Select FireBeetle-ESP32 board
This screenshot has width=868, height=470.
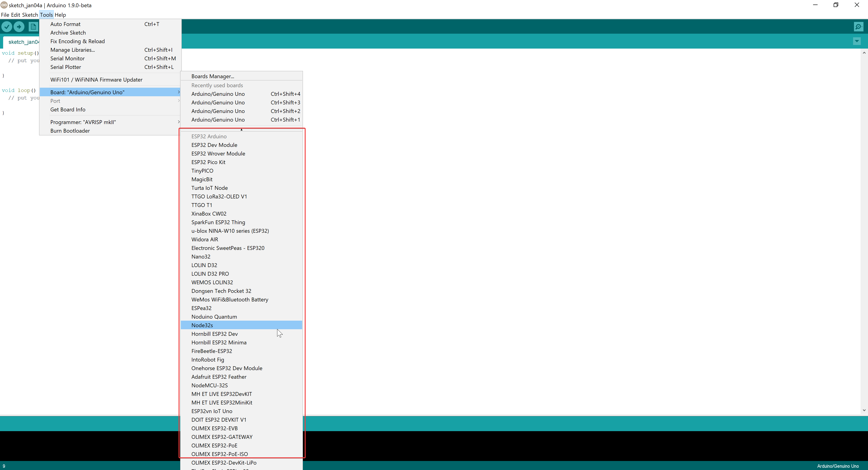coord(241,351)
